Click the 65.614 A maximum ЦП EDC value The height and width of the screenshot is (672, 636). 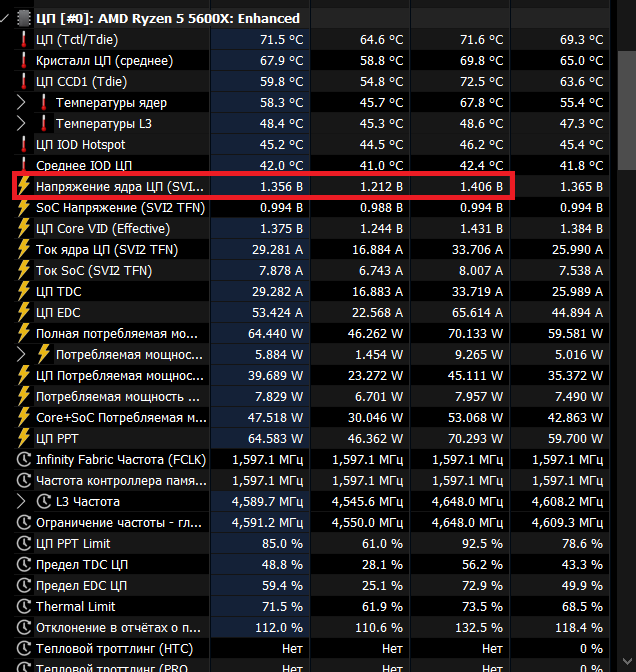point(477,312)
